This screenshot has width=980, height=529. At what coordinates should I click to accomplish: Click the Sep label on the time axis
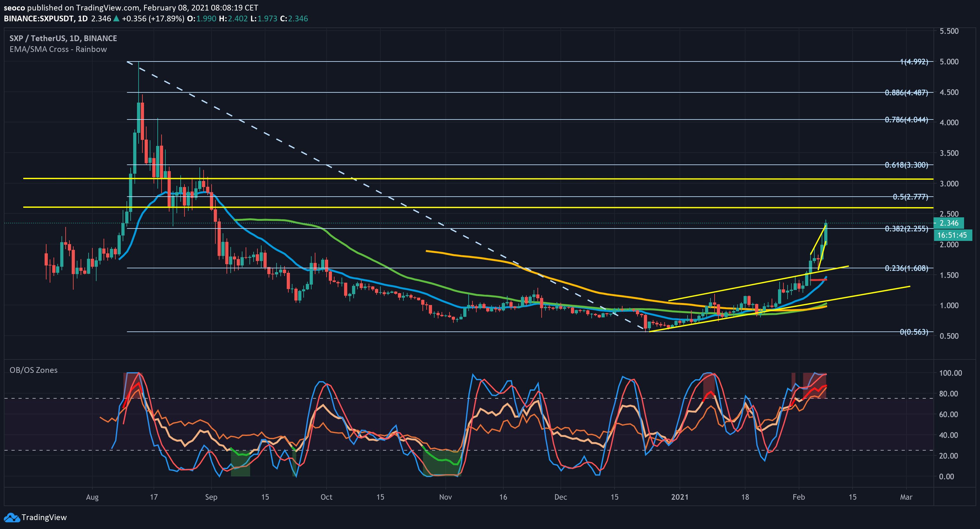pos(211,497)
